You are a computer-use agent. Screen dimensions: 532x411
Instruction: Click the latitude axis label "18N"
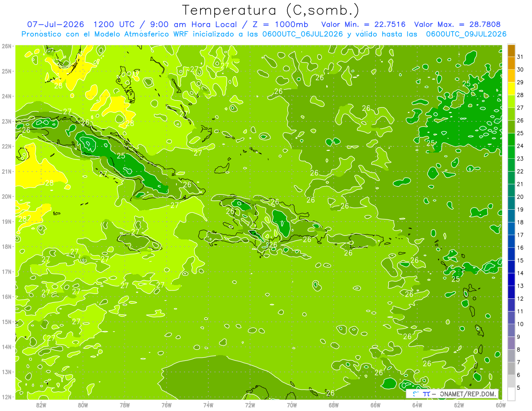(x=7, y=247)
